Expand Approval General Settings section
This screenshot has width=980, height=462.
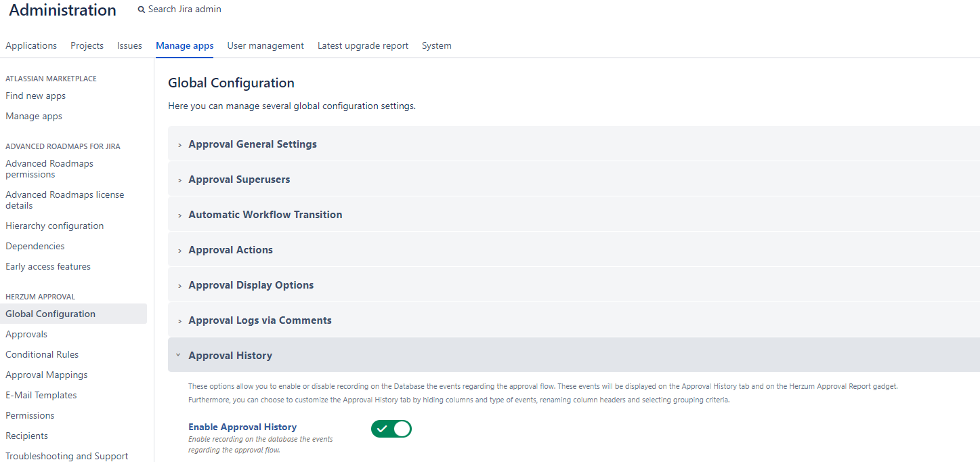252,144
